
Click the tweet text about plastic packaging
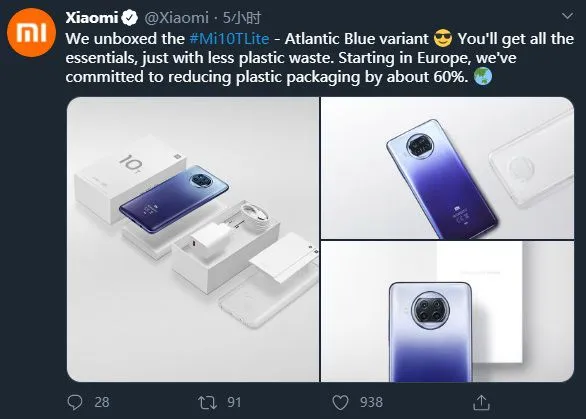(320, 58)
